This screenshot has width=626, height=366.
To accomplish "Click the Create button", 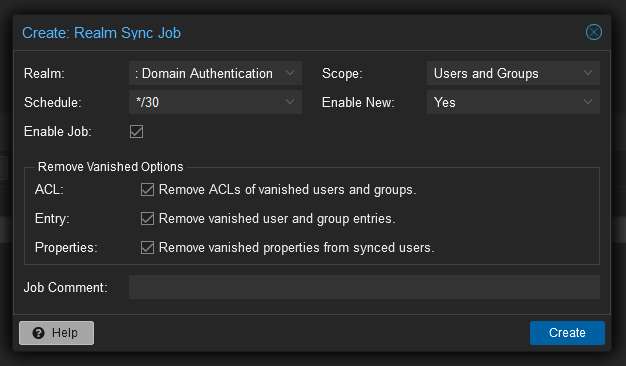I will tap(567, 333).
